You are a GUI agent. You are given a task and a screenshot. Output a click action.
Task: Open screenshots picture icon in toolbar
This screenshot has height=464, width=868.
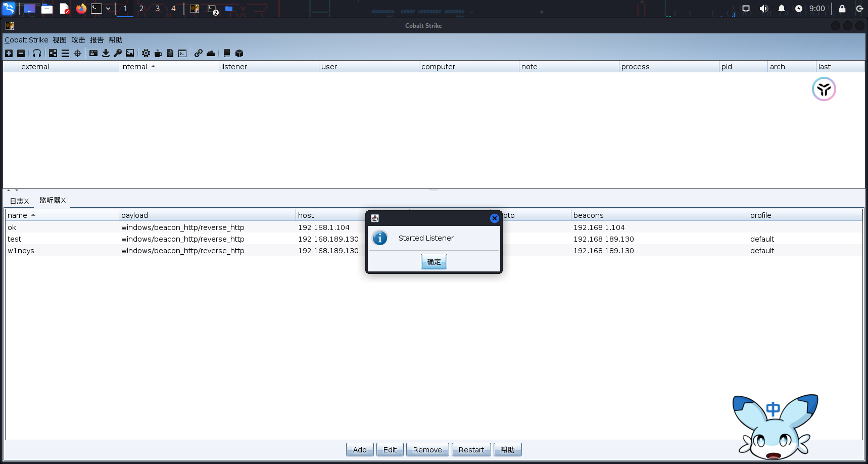[130, 53]
